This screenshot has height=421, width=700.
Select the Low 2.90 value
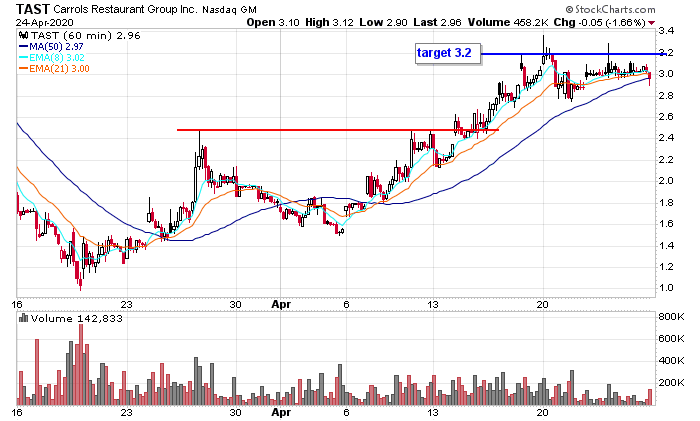[383, 22]
